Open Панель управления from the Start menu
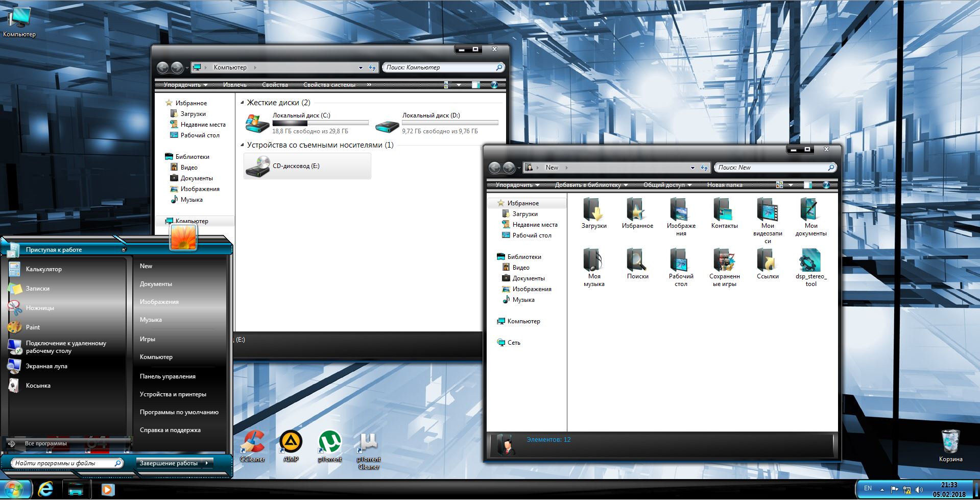980x500 pixels. pyautogui.click(x=168, y=376)
